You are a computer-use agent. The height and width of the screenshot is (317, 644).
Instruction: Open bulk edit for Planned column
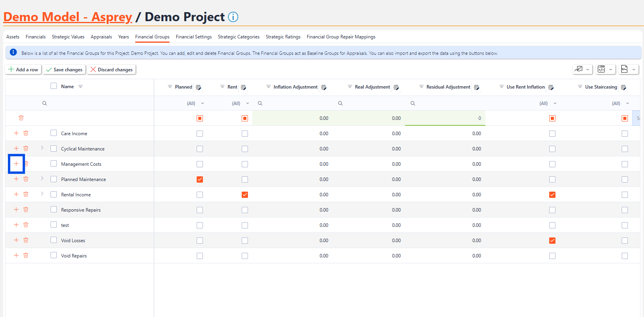pyautogui.click(x=199, y=87)
